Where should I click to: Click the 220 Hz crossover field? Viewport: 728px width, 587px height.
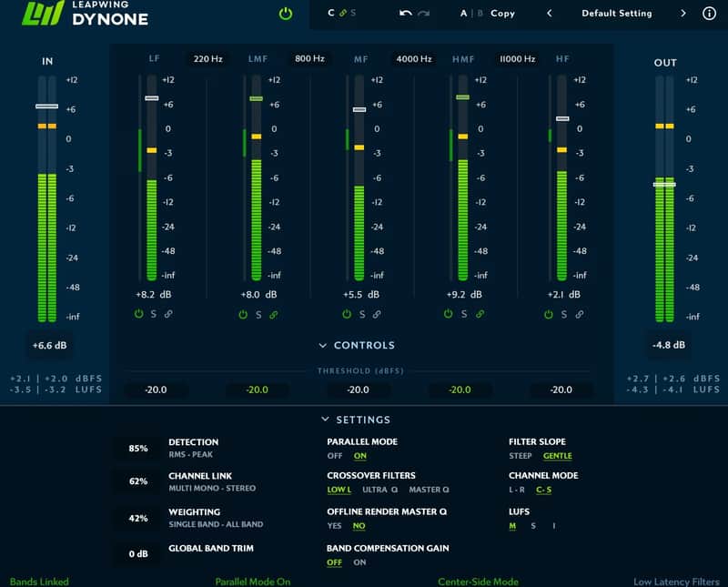(x=207, y=59)
